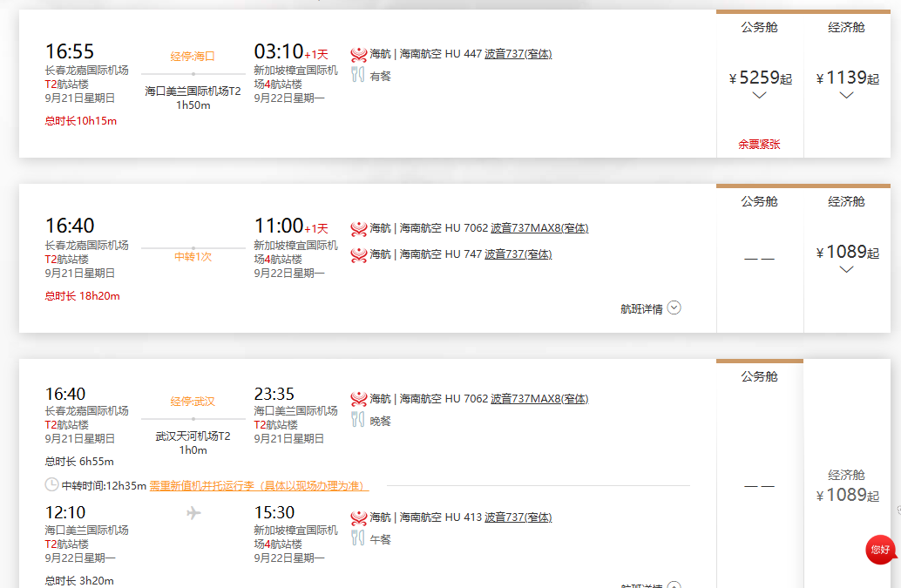Image resolution: width=901 pixels, height=588 pixels.
Task: Click 经停·海口 stopover label
Action: click(x=193, y=57)
